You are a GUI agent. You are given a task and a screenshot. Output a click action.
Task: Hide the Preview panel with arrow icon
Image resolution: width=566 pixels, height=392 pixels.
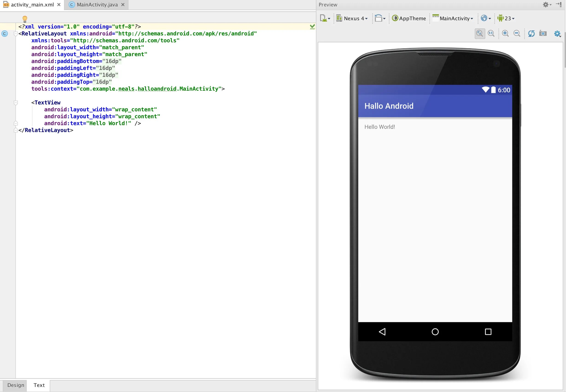pos(559,4)
